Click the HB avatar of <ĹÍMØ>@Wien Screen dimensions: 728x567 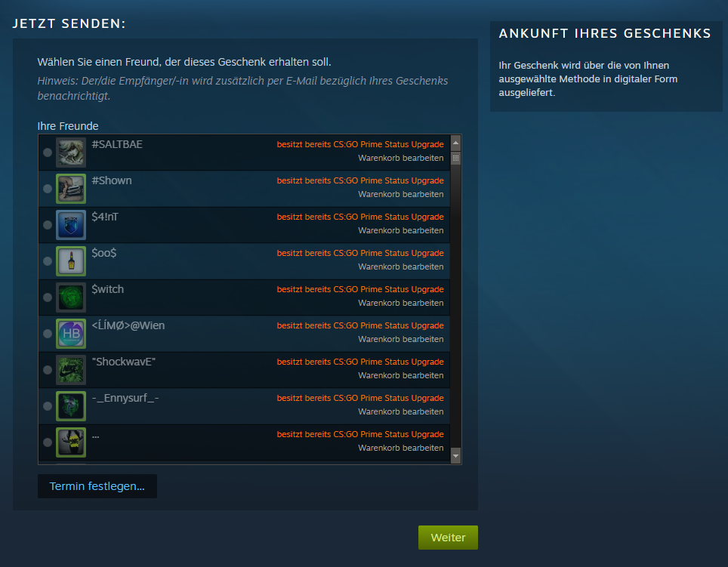click(71, 333)
